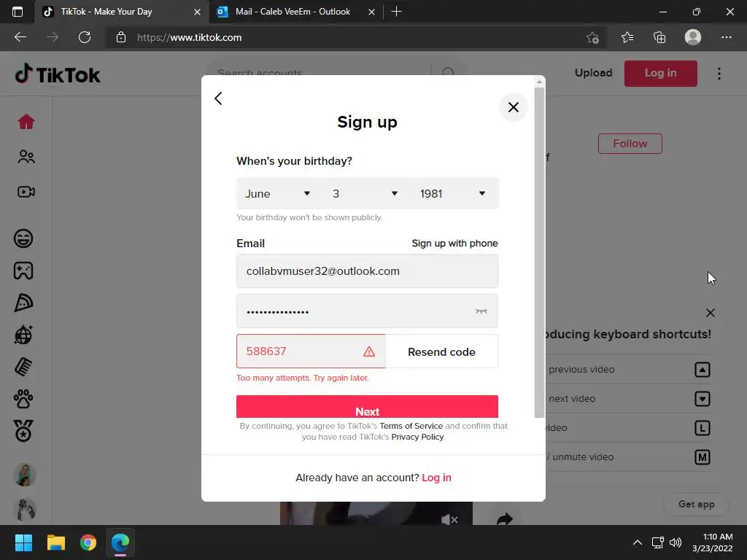Click the address bar URL www.tiktok.com

point(190,37)
